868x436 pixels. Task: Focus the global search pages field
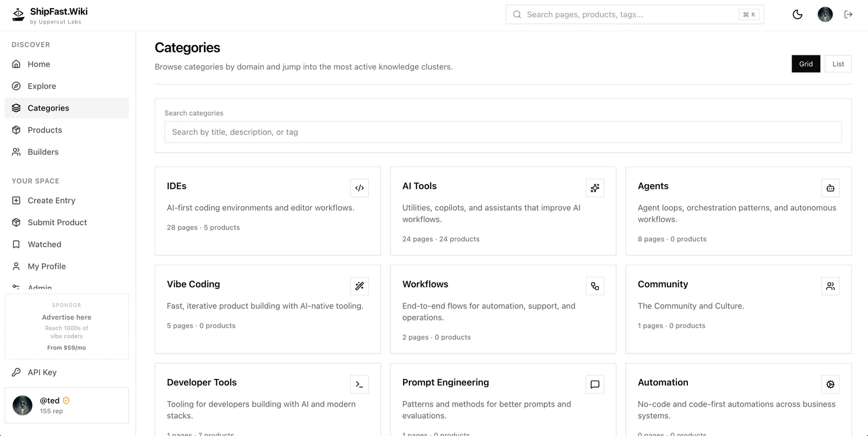coord(635,15)
